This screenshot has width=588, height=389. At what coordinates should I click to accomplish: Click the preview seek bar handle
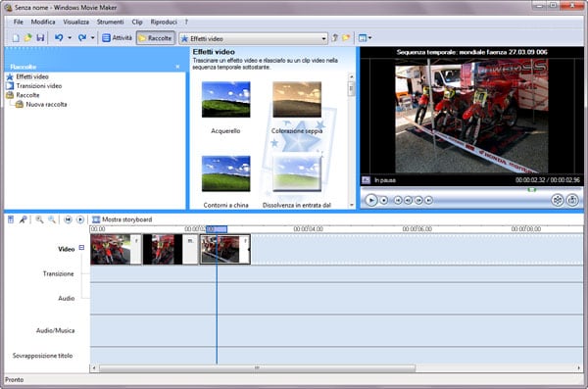[531, 190]
